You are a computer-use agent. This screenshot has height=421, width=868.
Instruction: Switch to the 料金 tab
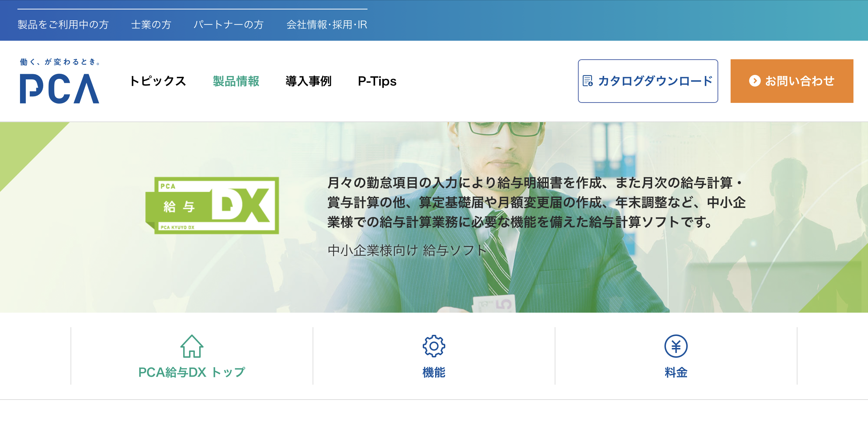(x=676, y=356)
